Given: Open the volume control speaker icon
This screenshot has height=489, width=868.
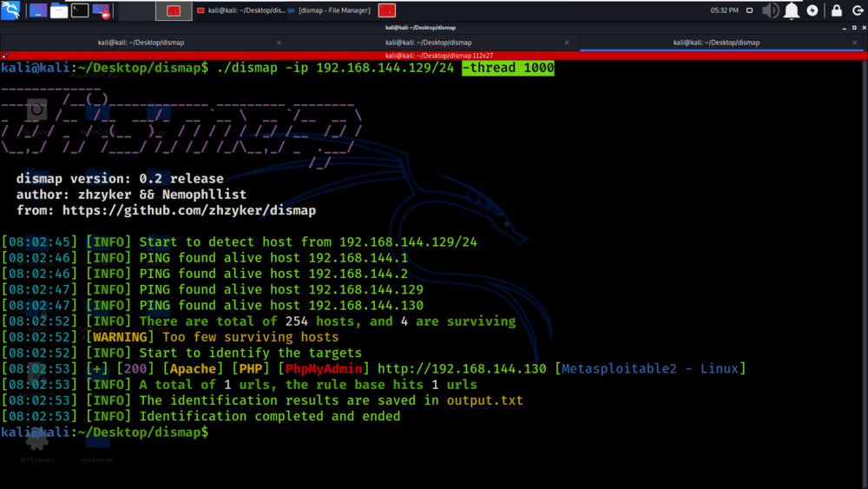Looking at the screenshot, I should click(x=770, y=10).
